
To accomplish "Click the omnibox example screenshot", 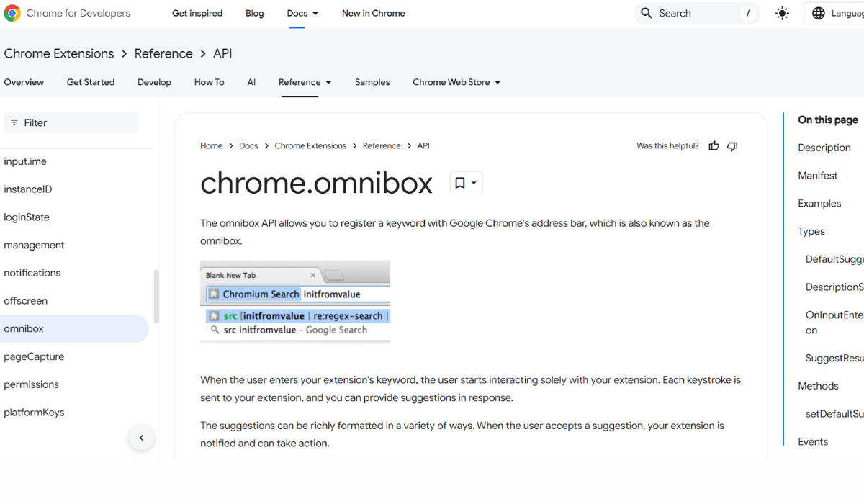I will pos(295,302).
